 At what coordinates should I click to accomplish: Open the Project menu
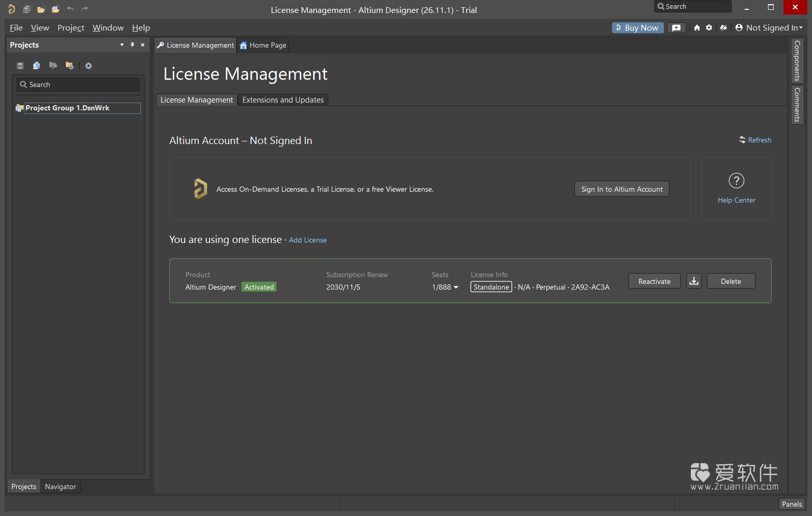(x=71, y=28)
